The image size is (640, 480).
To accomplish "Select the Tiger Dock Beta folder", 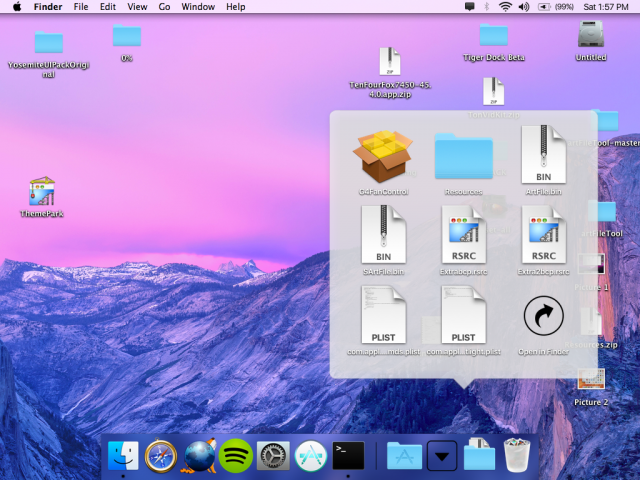I will pos(493,36).
